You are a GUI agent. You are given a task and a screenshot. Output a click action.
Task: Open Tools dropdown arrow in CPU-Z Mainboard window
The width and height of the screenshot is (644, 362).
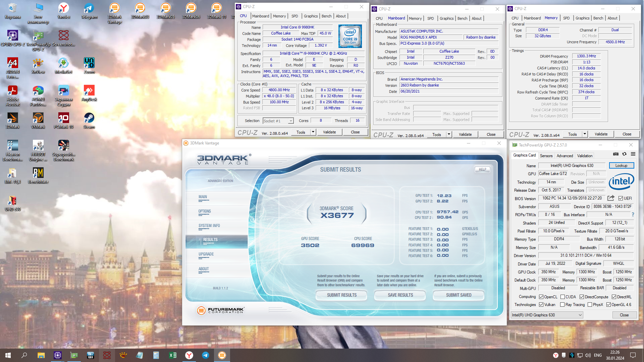[449, 134]
